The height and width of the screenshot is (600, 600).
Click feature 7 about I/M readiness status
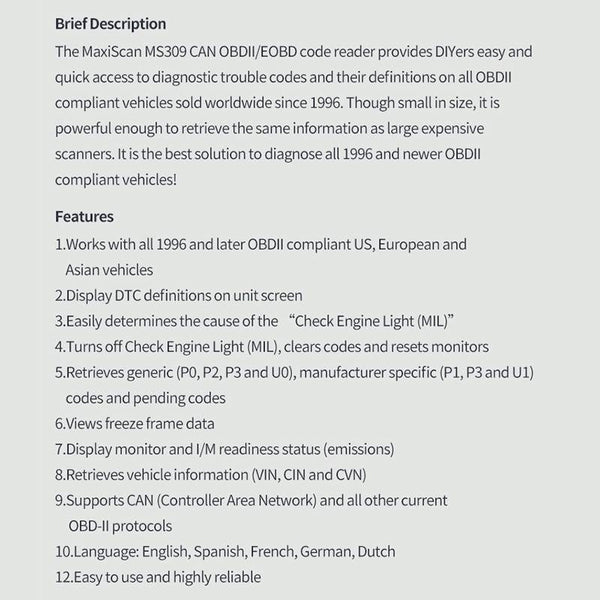[224, 449]
